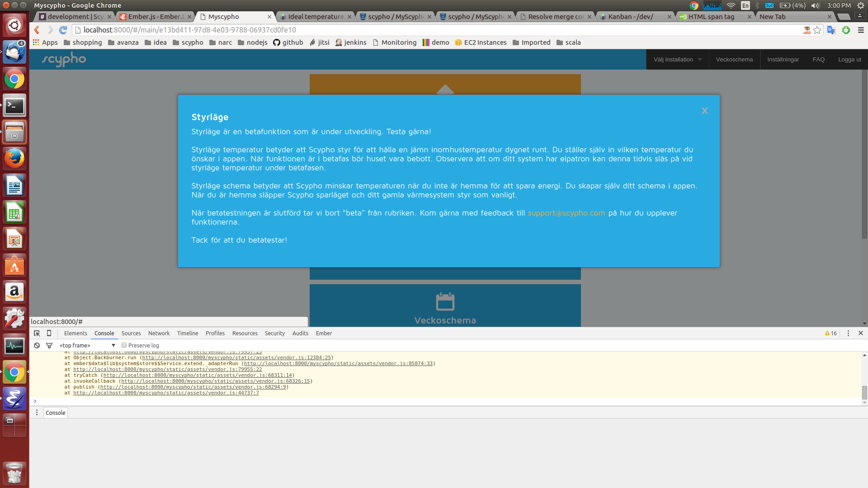Open Inställningar in the navbar
Screen dimensions: 868x488
coord(783,60)
